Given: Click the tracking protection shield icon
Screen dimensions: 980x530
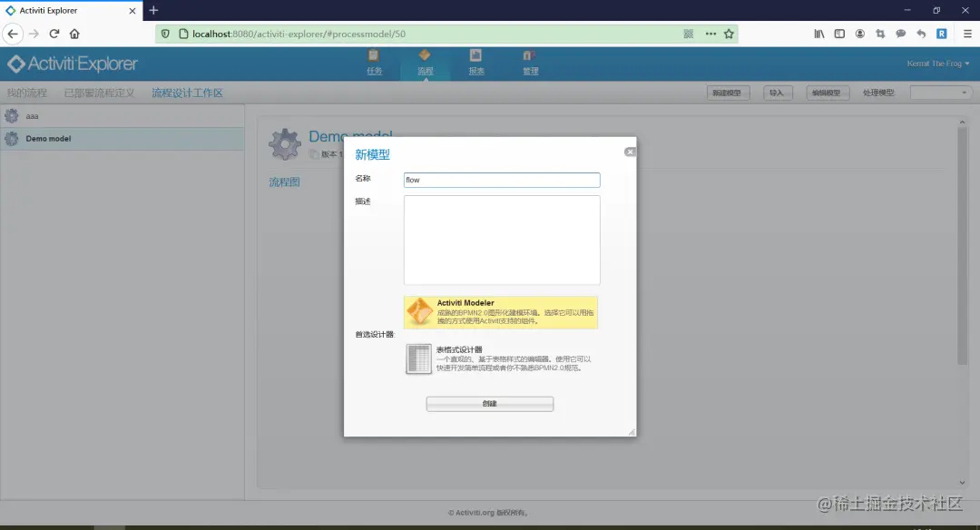Looking at the screenshot, I should click(165, 34).
